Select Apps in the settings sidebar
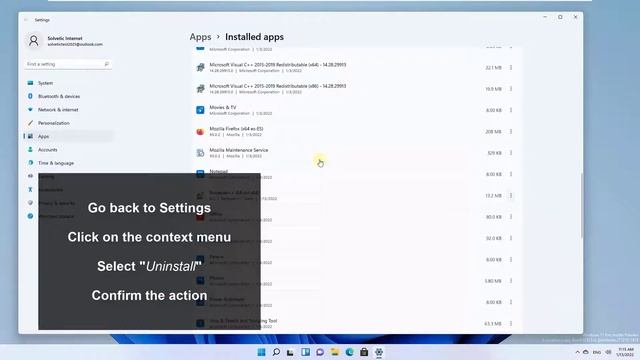640x360 pixels. tap(68, 136)
